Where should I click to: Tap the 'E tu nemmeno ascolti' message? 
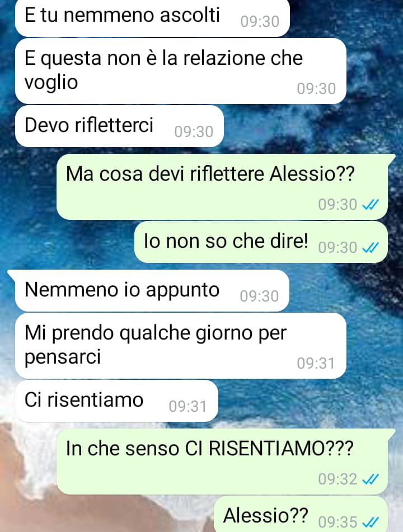coord(152,17)
